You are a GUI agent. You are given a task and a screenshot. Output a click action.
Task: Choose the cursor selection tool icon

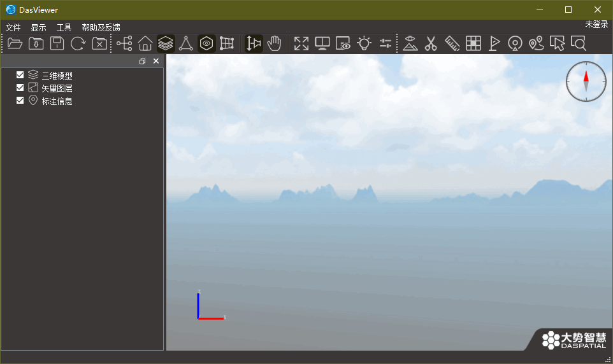pos(557,43)
